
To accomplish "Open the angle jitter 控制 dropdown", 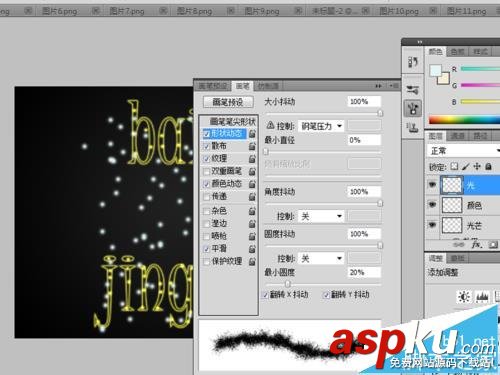I will [x=321, y=217].
